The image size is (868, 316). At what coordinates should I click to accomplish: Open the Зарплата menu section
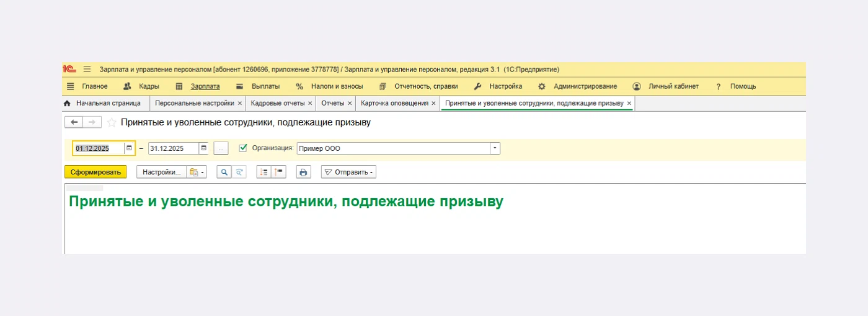click(205, 86)
